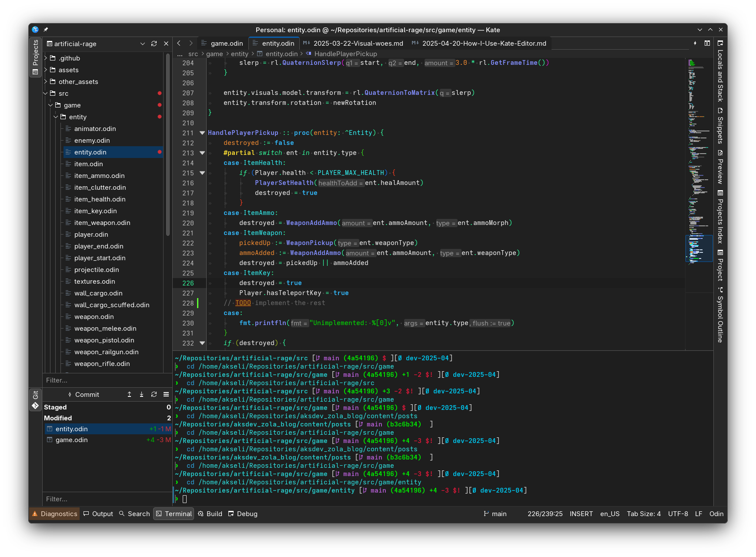Refresh the Git status list
The image size is (756, 557).
(x=154, y=394)
